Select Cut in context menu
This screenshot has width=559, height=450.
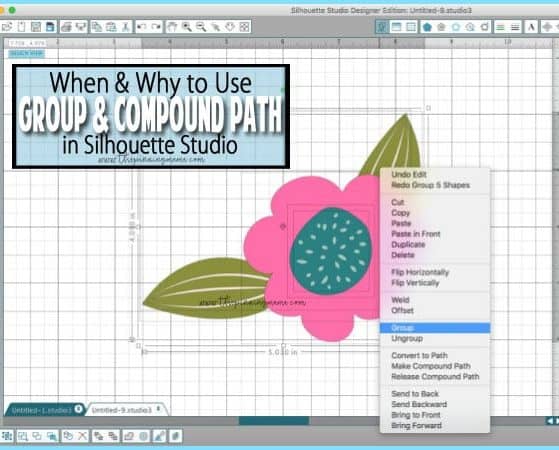[x=398, y=202]
